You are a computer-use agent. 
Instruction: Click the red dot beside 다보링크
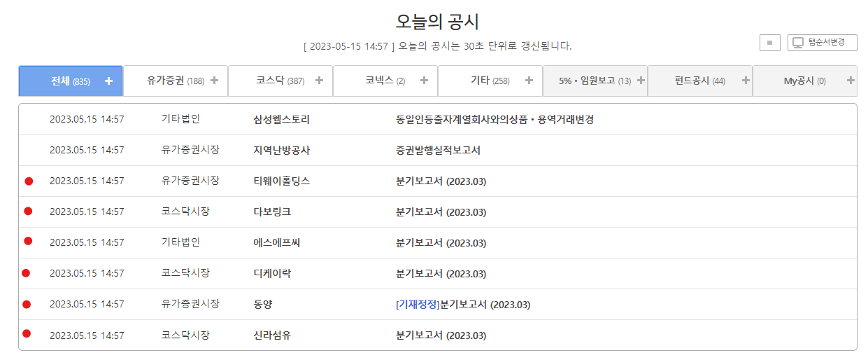[29, 211]
